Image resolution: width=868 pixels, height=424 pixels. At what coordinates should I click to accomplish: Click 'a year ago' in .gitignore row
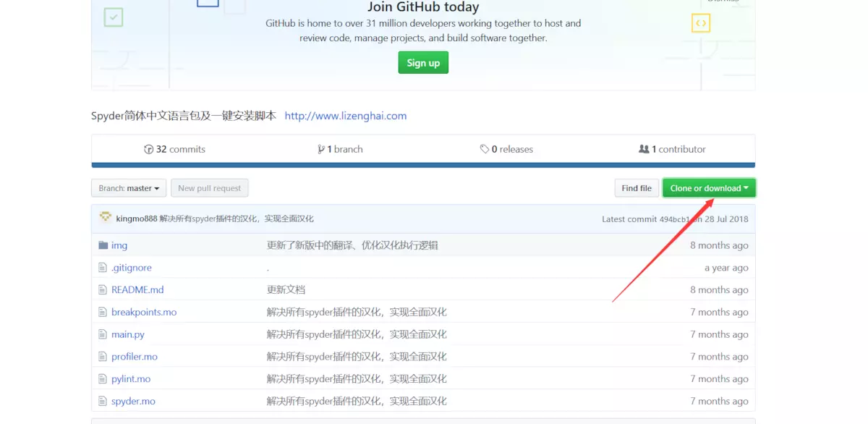(726, 268)
